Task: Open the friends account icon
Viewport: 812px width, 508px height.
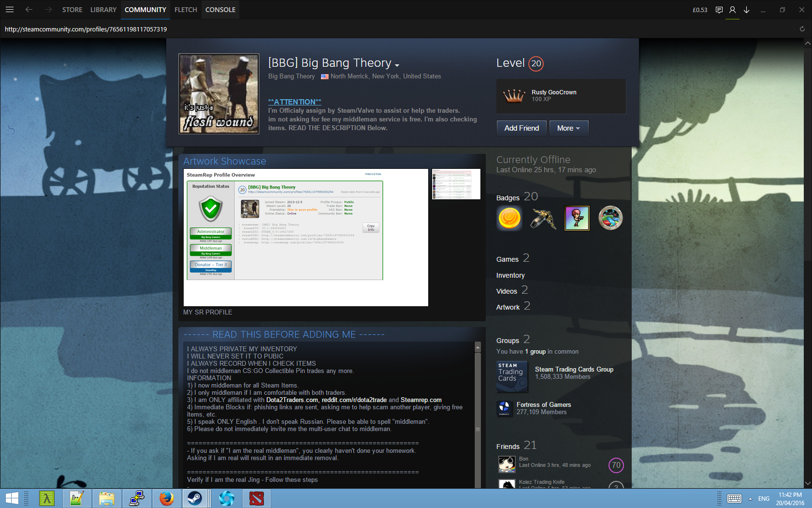Action: 732,10
